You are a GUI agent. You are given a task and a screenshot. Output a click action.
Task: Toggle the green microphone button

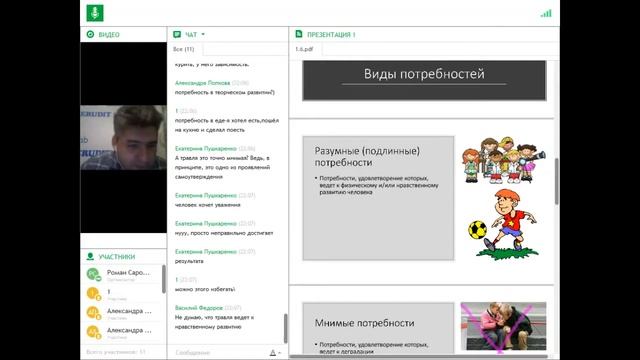95,13
